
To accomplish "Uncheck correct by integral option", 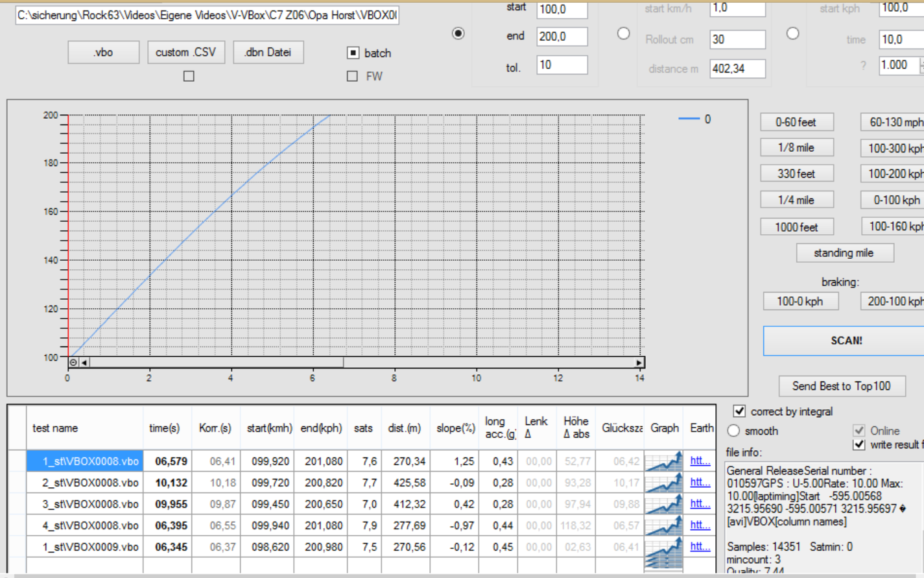I will (x=739, y=411).
